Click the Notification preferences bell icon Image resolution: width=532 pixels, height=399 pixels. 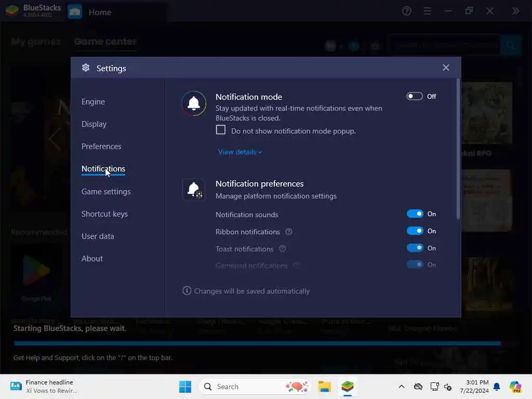click(194, 190)
